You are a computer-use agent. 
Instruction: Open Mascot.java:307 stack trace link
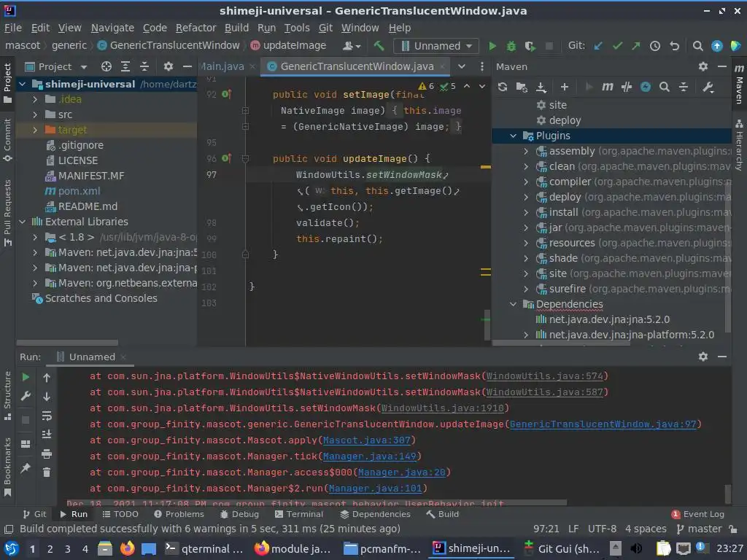367,440
